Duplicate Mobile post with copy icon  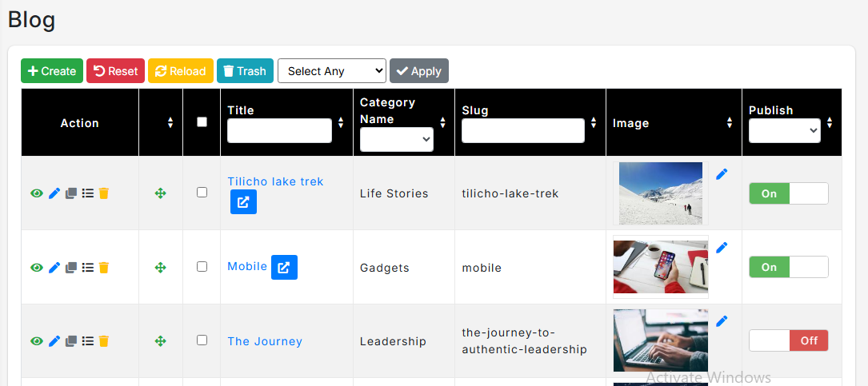(x=71, y=268)
